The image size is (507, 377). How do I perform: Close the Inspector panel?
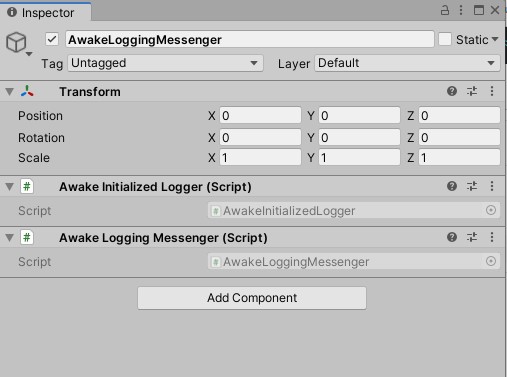pyautogui.click(x=495, y=10)
